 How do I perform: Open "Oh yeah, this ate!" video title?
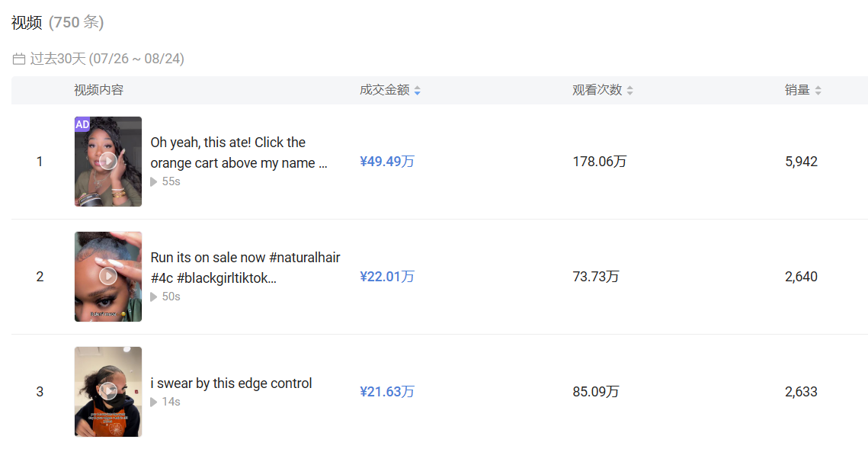coord(239,152)
